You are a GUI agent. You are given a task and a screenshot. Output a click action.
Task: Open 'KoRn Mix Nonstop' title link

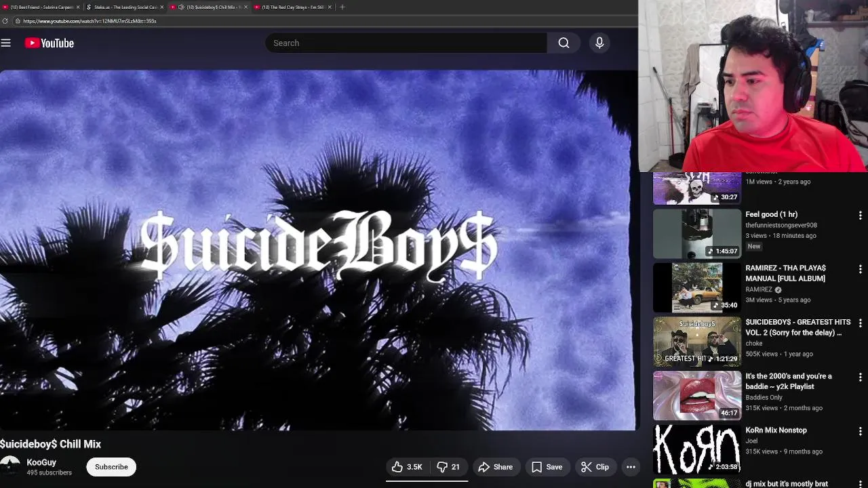click(x=776, y=430)
